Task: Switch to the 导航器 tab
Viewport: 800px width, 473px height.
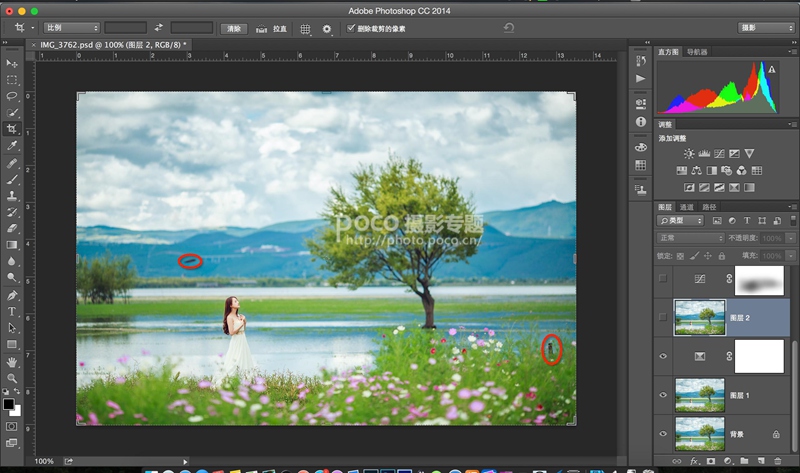Action: (x=697, y=52)
